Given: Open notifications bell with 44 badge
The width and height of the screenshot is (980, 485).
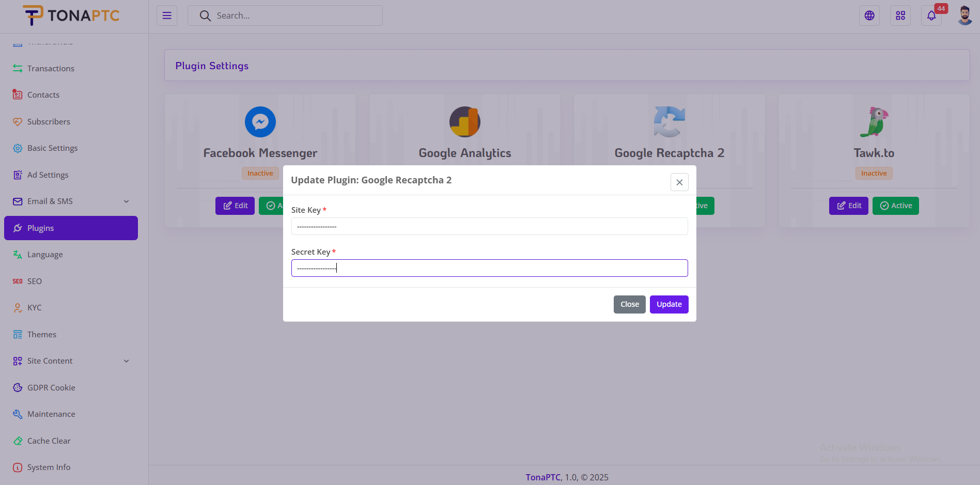Looking at the screenshot, I should 931,15.
